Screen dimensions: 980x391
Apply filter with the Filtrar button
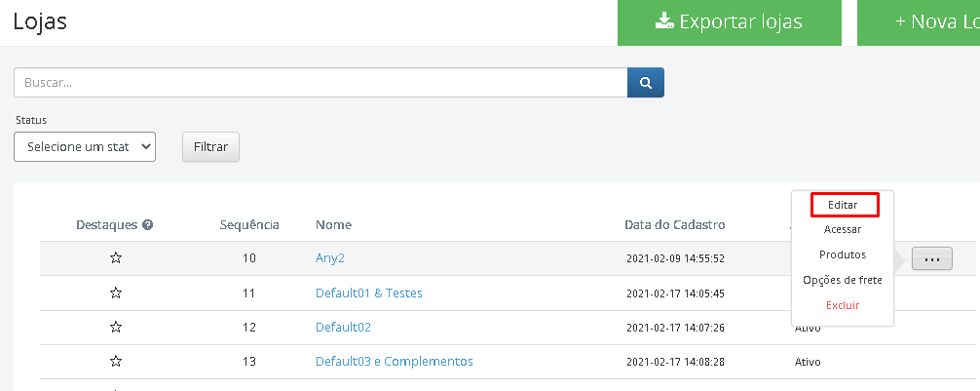[x=210, y=147]
